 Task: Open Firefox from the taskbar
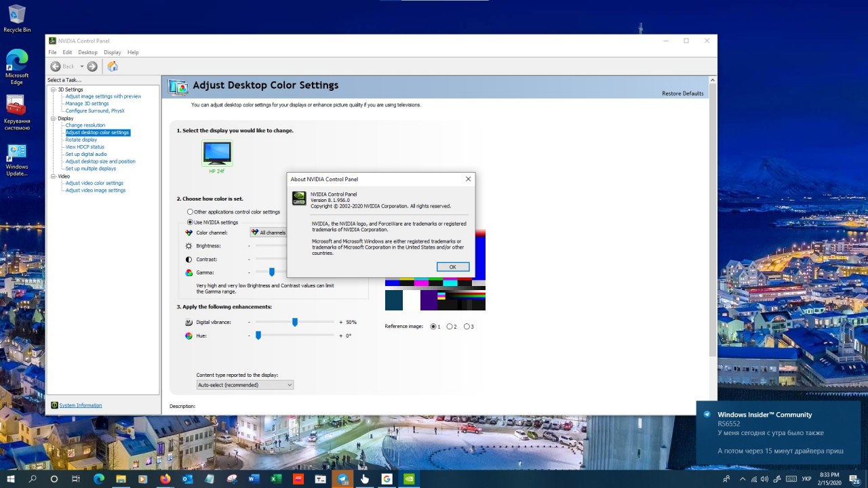pos(165,479)
